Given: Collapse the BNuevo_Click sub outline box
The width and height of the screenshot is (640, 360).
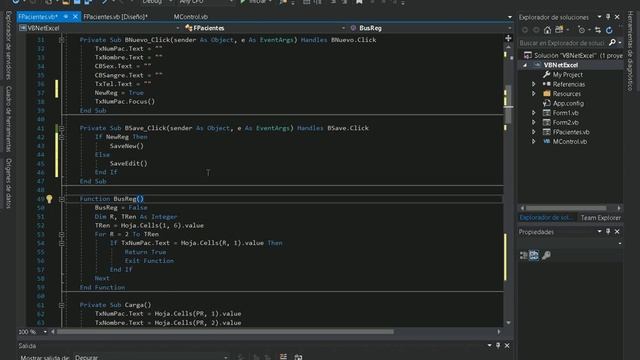Looking at the screenshot, I should click(61, 40).
